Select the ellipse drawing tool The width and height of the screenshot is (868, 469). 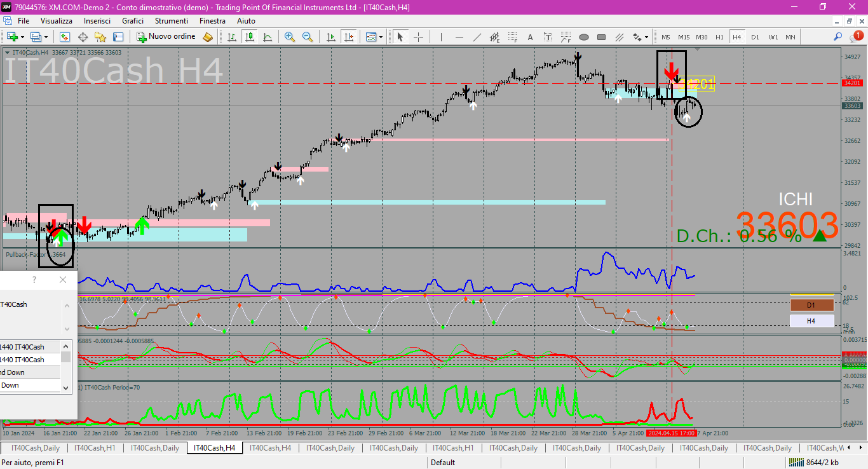point(583,37)
